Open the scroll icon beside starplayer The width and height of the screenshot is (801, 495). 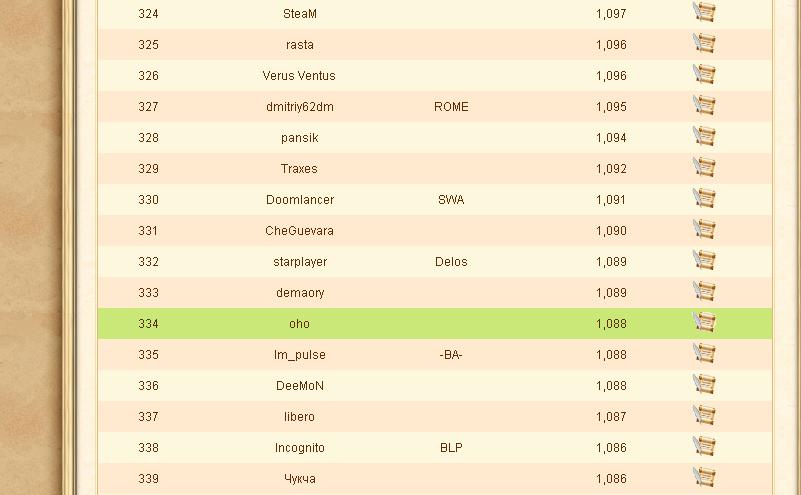pos(704,260)
